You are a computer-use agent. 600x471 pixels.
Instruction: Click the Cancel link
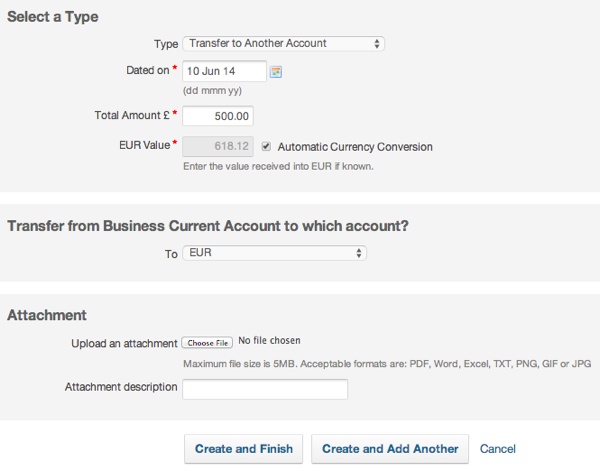(x=498, y=449)
